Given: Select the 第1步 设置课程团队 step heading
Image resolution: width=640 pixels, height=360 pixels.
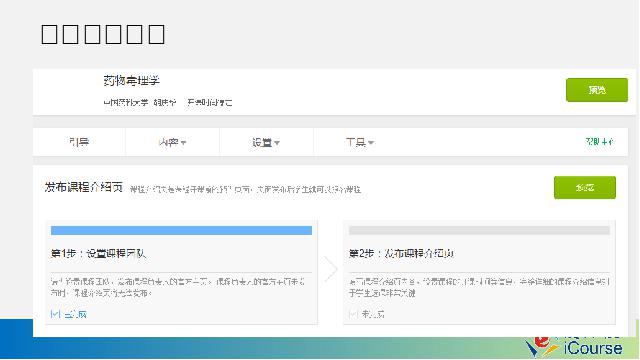Looking at the screenshot, I should pyautogui.click(x=98, y=253).
